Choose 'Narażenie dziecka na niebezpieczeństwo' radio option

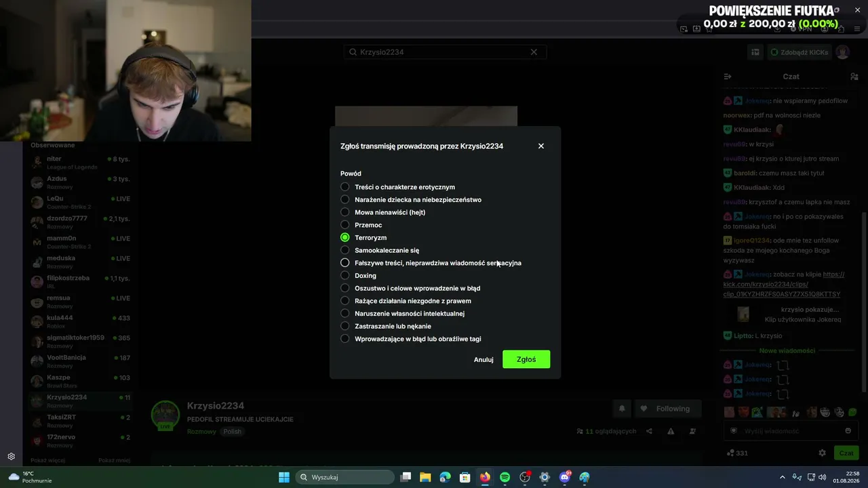(345, 200)
